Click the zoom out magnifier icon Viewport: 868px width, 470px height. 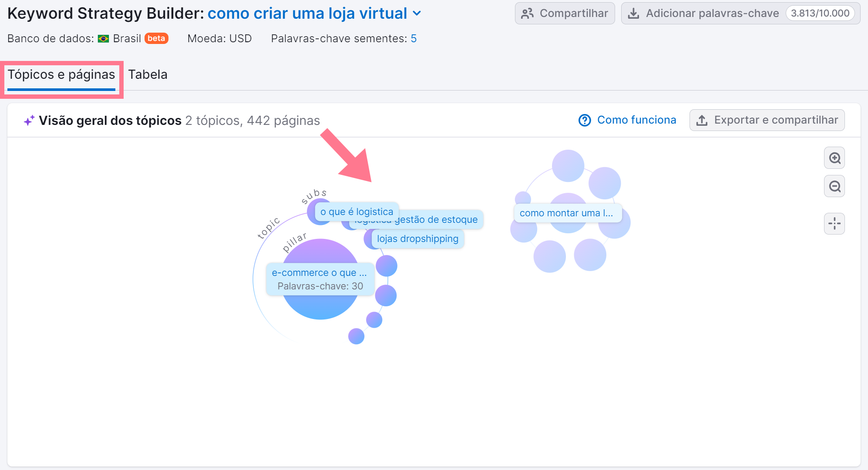pyautogui.click(x=834, y=186)
